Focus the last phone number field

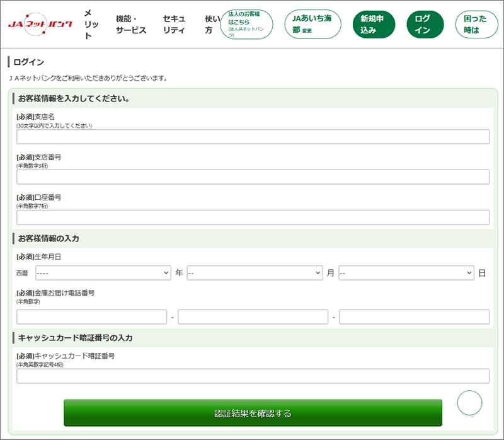click(415, 317)
